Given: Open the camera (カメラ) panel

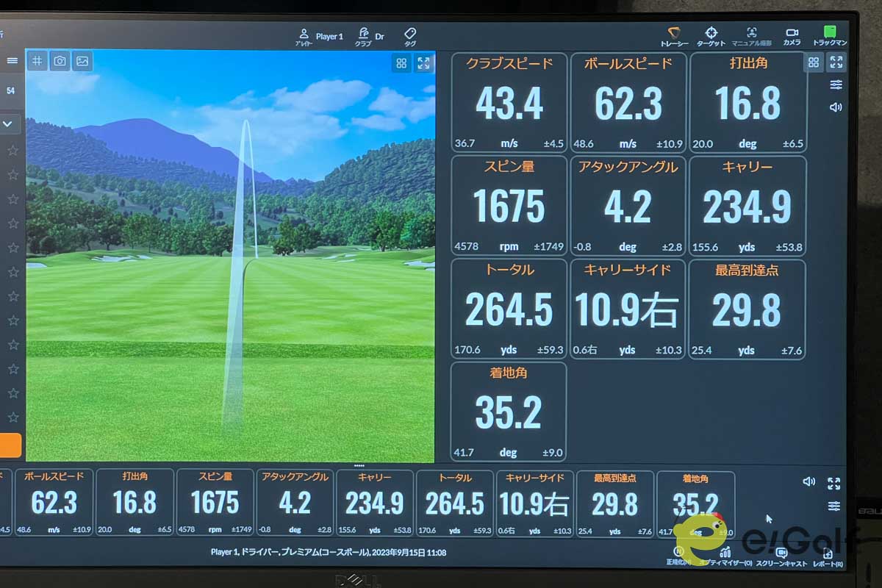Looking at the screenshot, I should pos(792,36).
